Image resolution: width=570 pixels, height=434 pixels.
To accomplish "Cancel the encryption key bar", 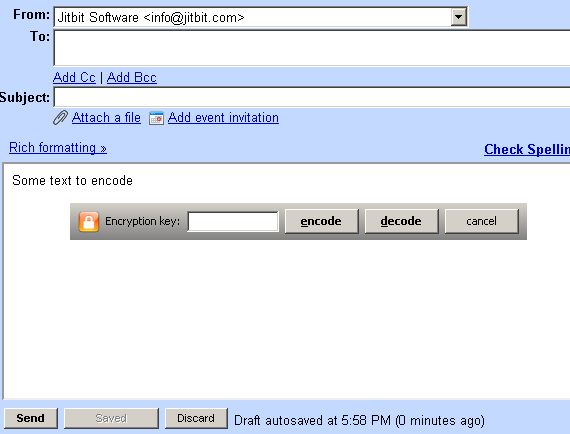I will click(x=481, y=221).
